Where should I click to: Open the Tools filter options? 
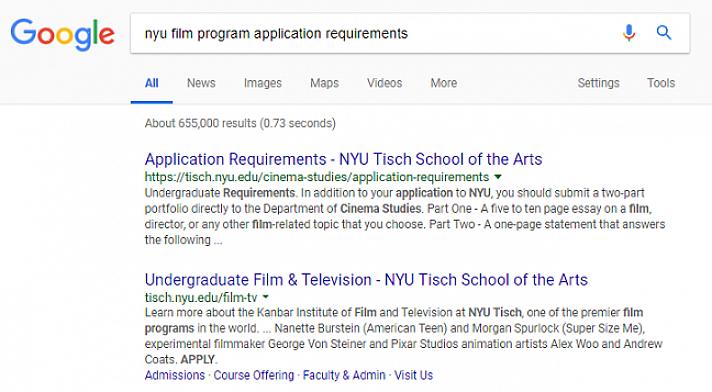[661, 83]
